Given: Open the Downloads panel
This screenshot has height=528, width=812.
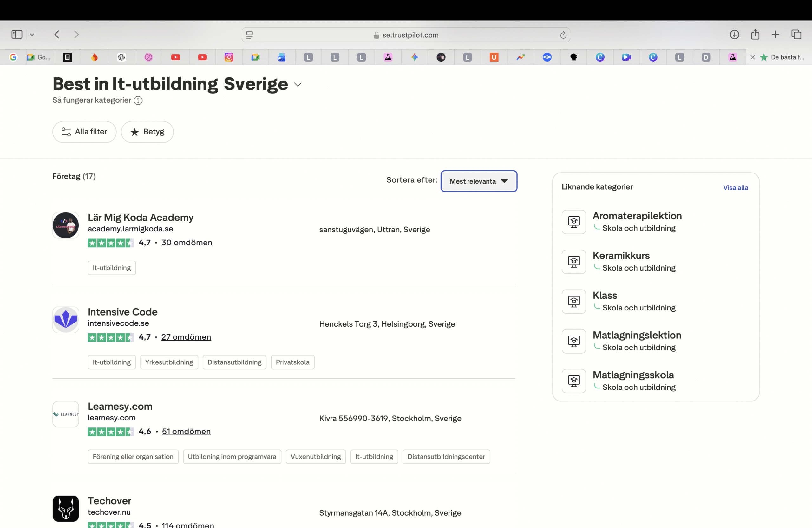Looking at the screenshot, I should [x=735, y=35].
